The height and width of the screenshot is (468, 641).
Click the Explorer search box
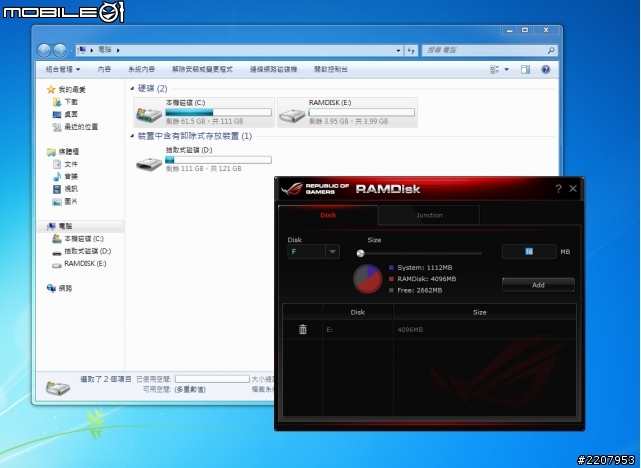489,50
